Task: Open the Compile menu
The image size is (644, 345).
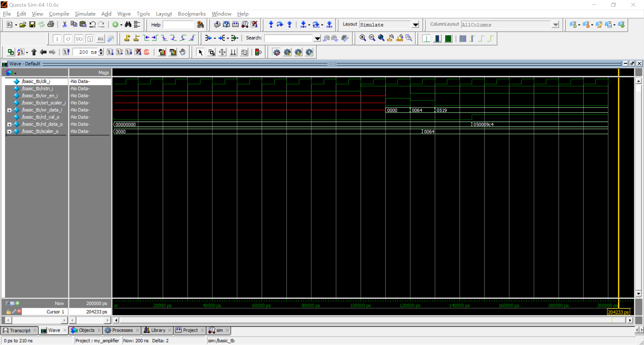Action: (59, 14)
